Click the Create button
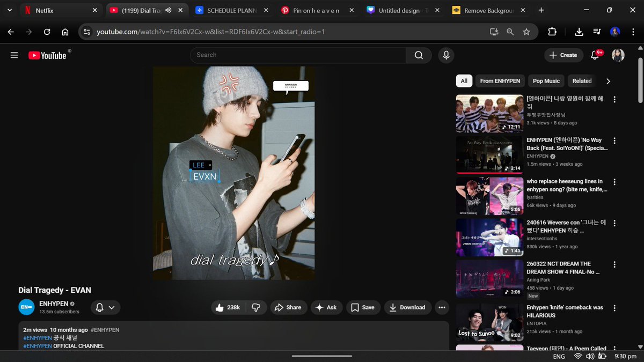The image size is (644, 362). click(563, 55)
